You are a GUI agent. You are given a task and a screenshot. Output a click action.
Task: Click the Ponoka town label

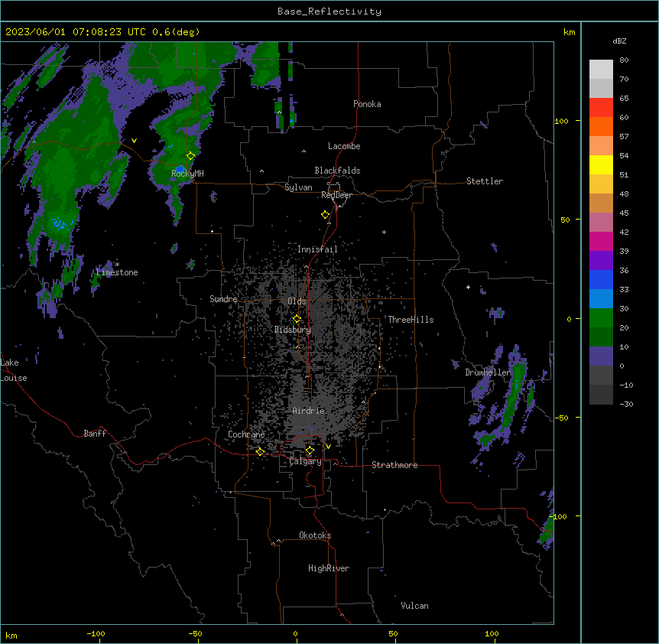click(367, 104)
